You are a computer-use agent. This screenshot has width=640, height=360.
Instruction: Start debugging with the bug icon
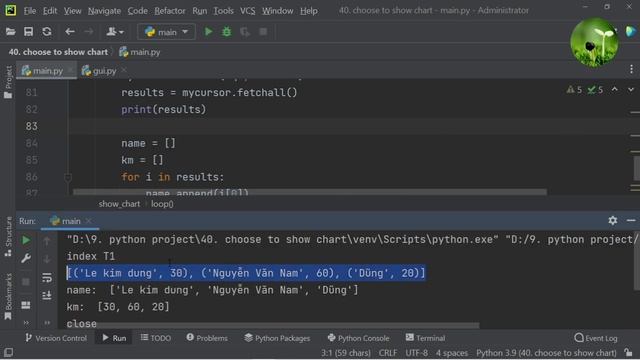227,31
